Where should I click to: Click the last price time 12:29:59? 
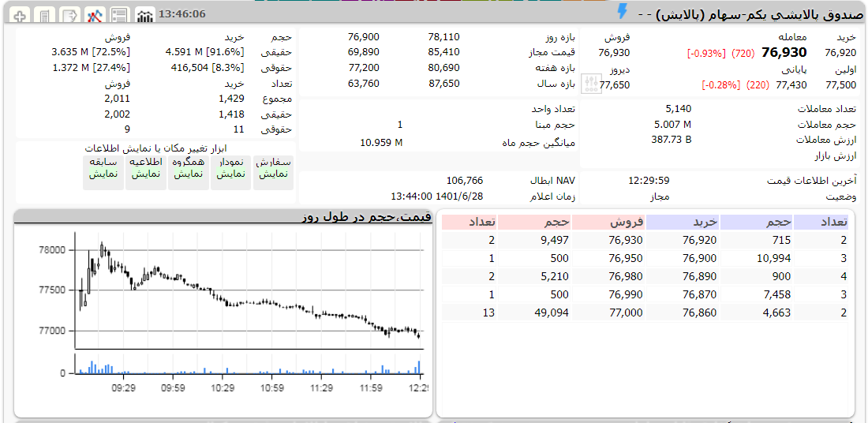[x=649, y=181]
